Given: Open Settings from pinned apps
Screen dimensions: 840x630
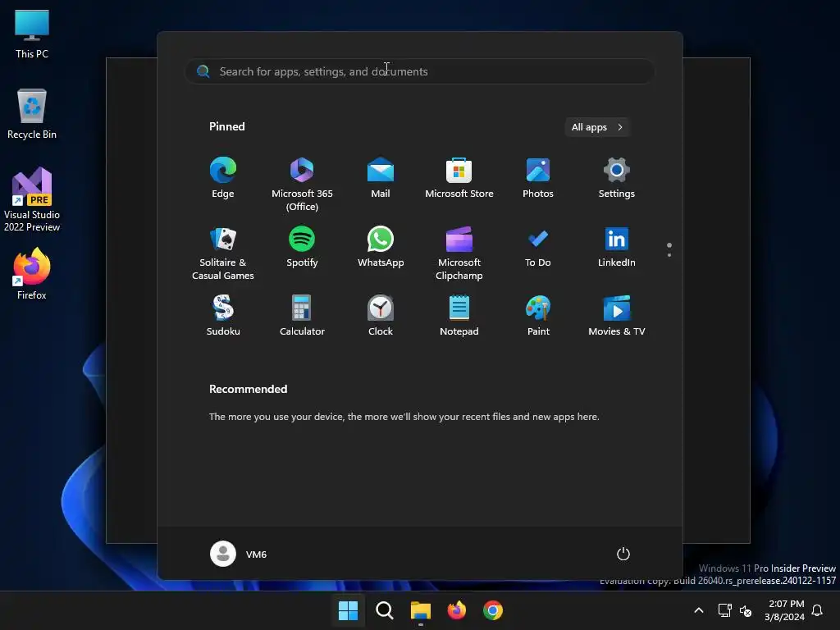Looking at the screenshot, I should pyautogui.click(x=616, y=178).
